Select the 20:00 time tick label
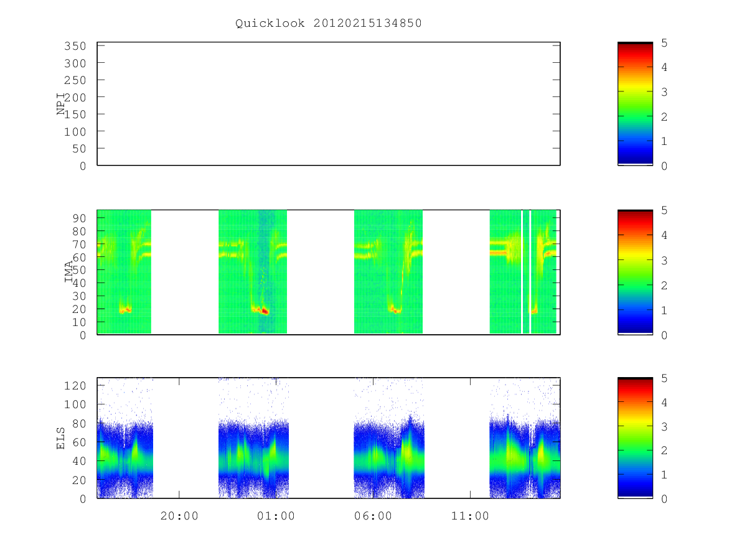The width and height of the screenshot is (747, 560). pyautogui.click(x=179, y=516)
